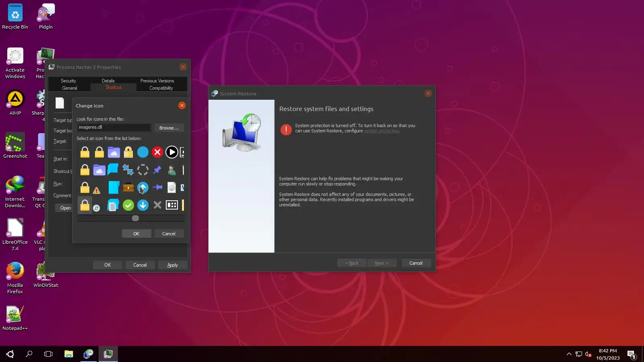The height and width of the screenshot is (362, 644).
Task: Select the red X circle icon
Action: point(157,152)
